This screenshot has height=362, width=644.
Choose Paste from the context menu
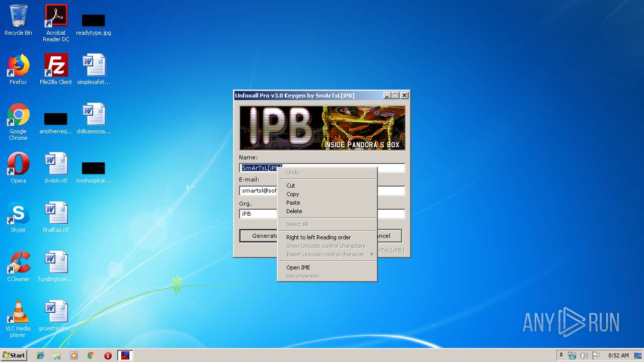click(327, 203)
